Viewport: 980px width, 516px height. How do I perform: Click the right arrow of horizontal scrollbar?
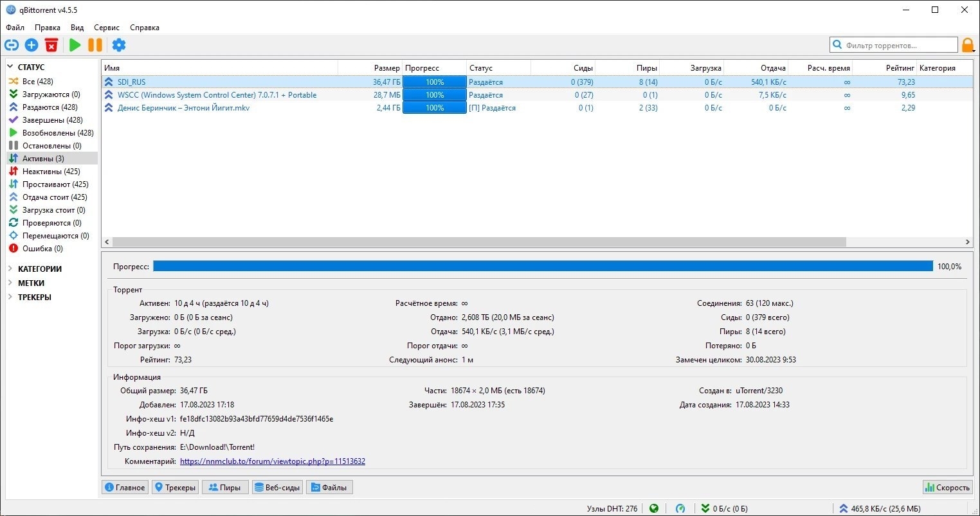click(x=968, y=242)
